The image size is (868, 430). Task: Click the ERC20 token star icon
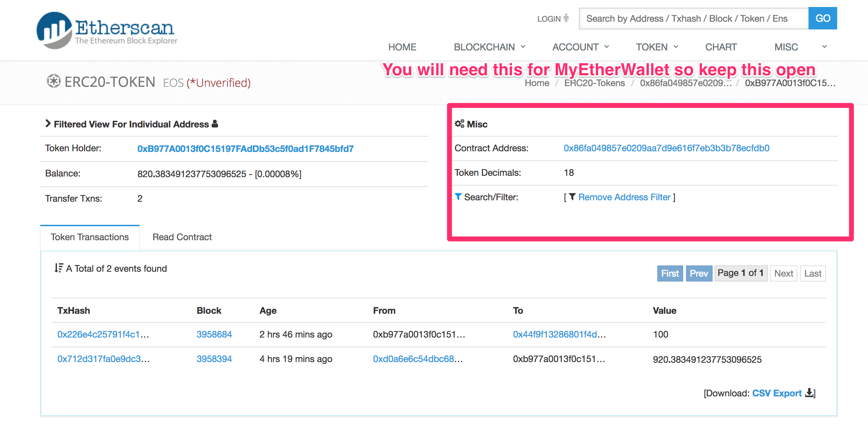tap(54, 81)
